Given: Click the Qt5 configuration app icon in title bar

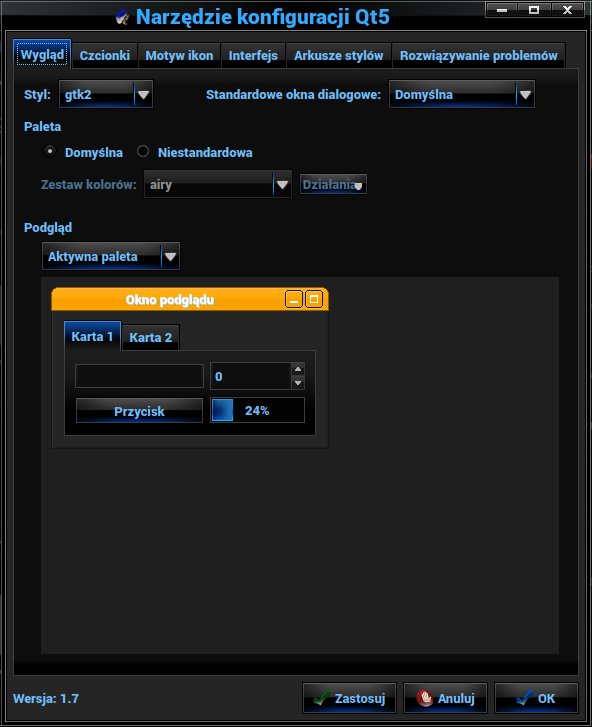Looking at the screenshot, I should click(x=122, y=17).
